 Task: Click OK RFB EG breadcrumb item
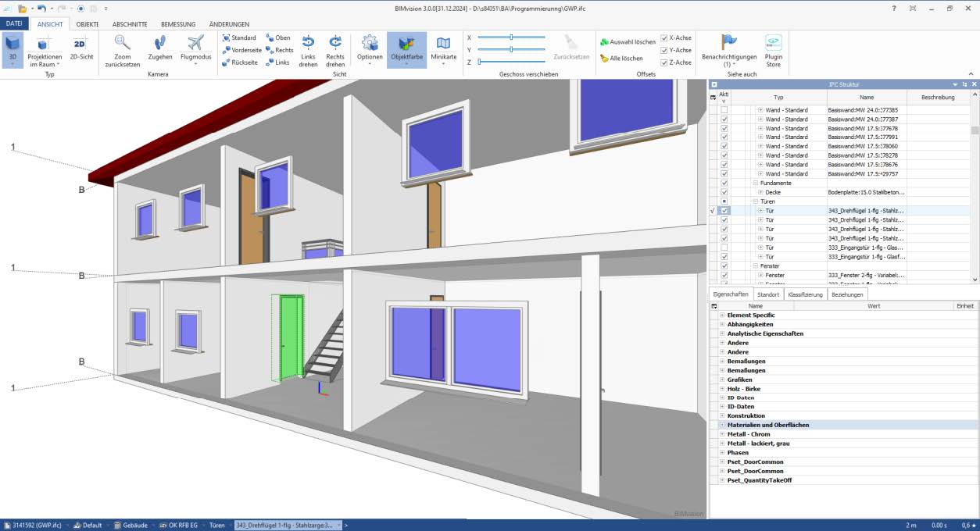pyautogui.click(x=180, y=526)
